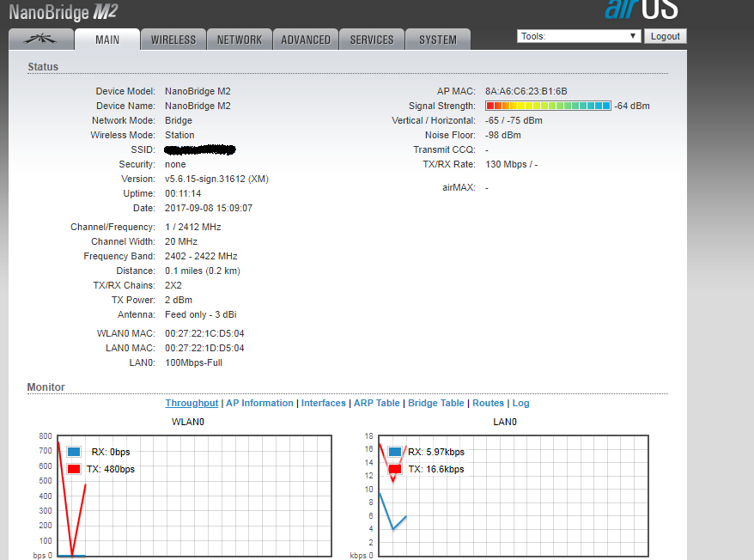Click the Antenna value Feed only - 3 dBi
Viewport: 754px width, 560px height.
coord(200,314)
